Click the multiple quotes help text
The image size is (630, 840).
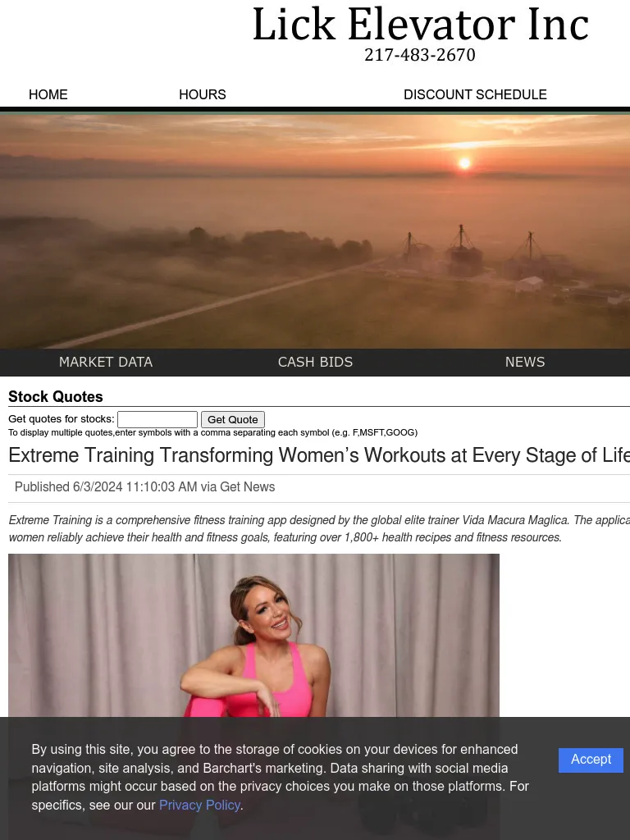(212, 432)
